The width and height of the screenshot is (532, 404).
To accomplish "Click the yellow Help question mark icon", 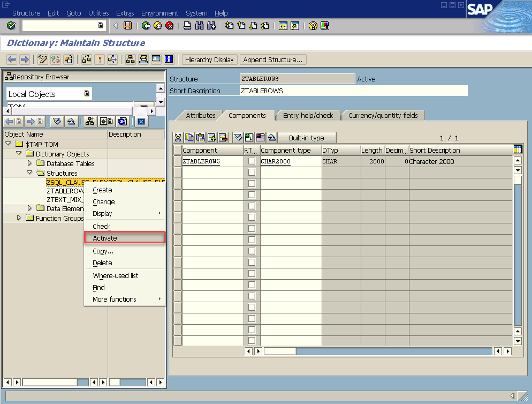I will (313, 26).
